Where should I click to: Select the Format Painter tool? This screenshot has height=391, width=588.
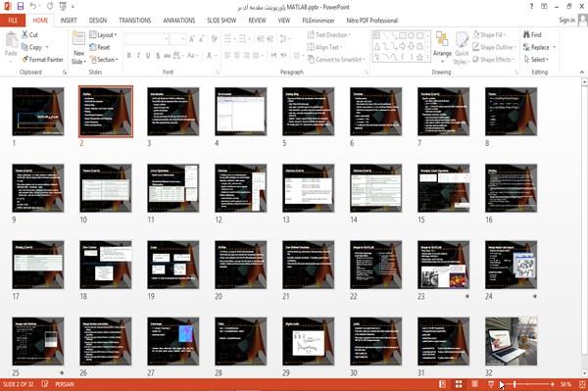click(x=42, y=59)
